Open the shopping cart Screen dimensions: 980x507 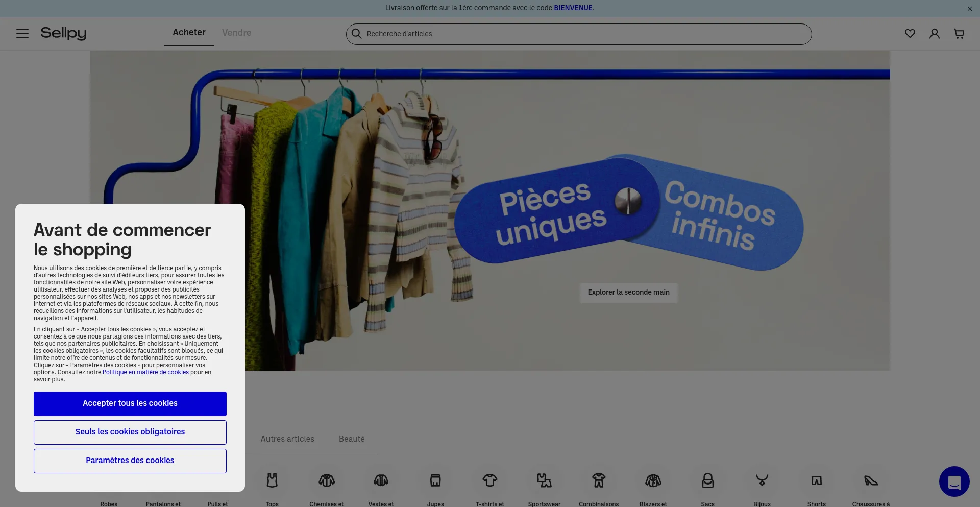click(x=959, y=34)
